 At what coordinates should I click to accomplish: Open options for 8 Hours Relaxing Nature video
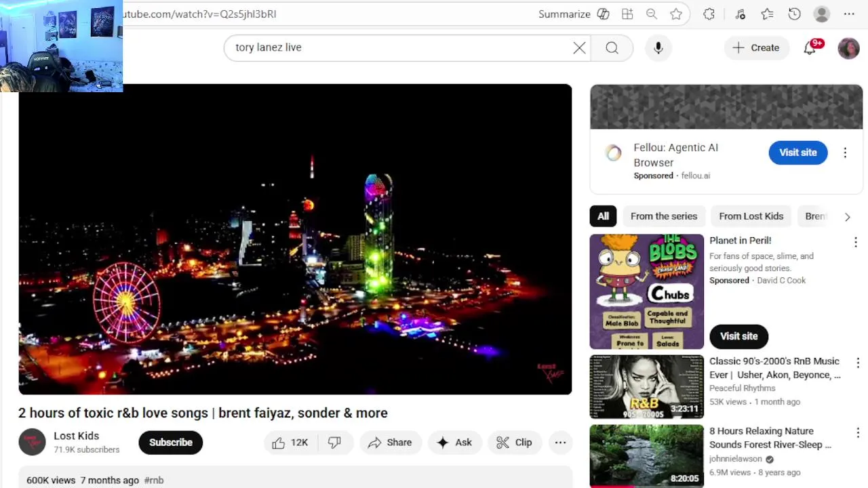(x=857, y=432)
